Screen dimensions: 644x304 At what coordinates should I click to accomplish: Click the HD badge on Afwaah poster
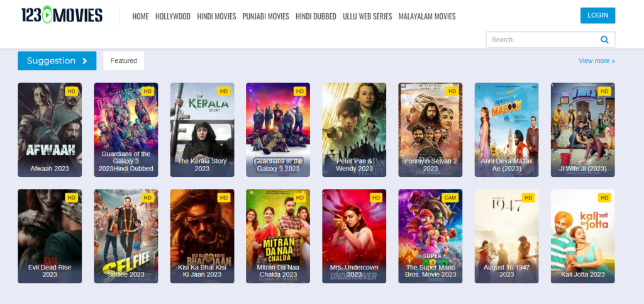tap(72, 91)
